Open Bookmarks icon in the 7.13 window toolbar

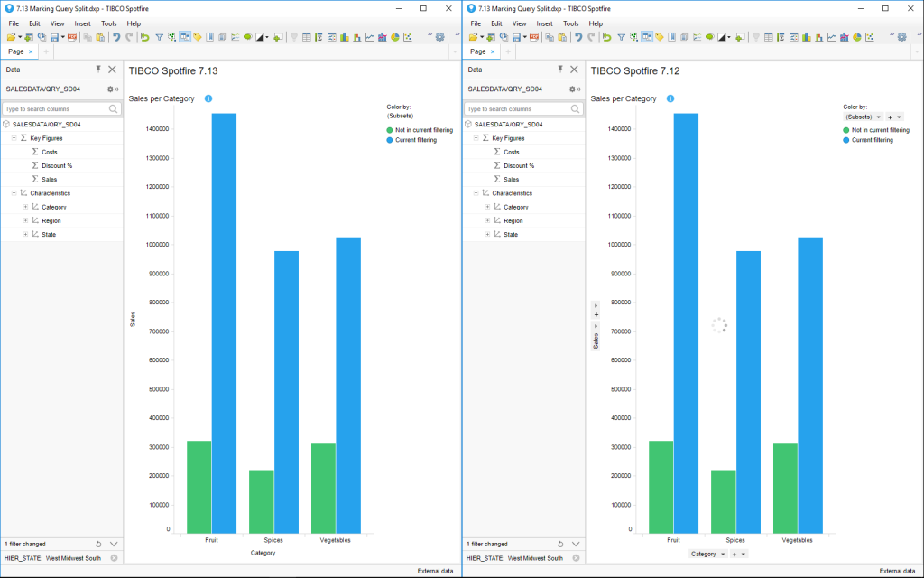[x=209, y=36]
